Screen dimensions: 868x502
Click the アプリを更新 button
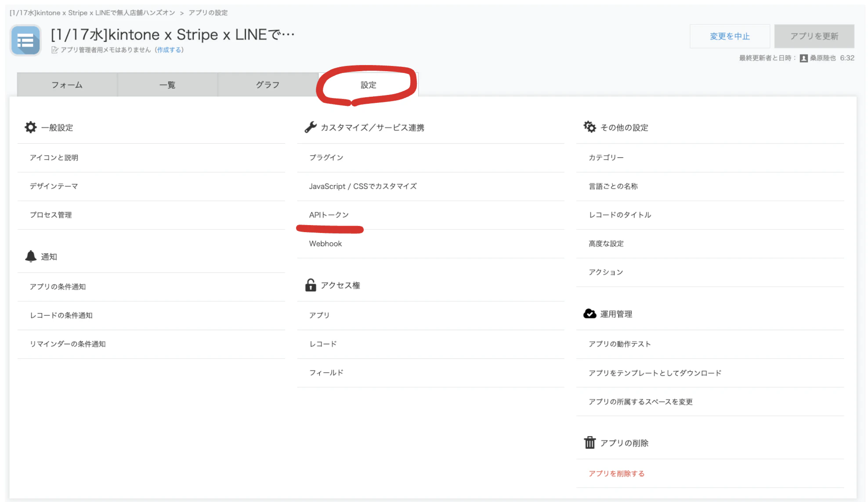[x=814, y=36]
